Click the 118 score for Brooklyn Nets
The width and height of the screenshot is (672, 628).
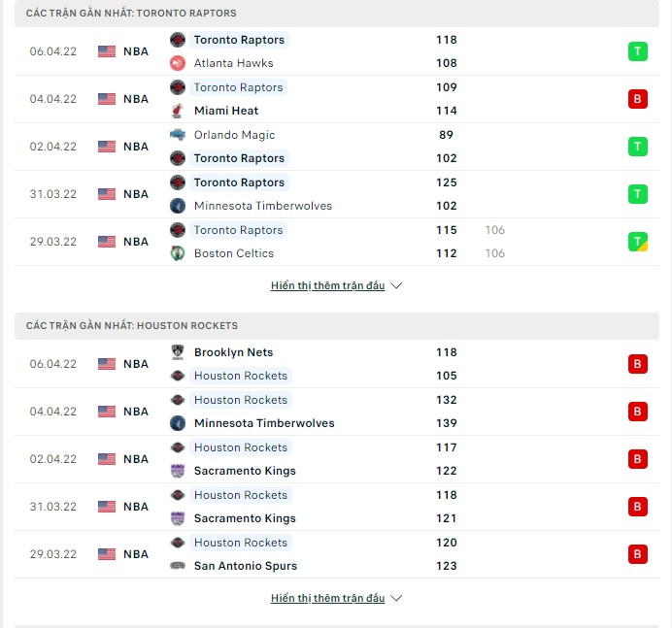point(446,352)
